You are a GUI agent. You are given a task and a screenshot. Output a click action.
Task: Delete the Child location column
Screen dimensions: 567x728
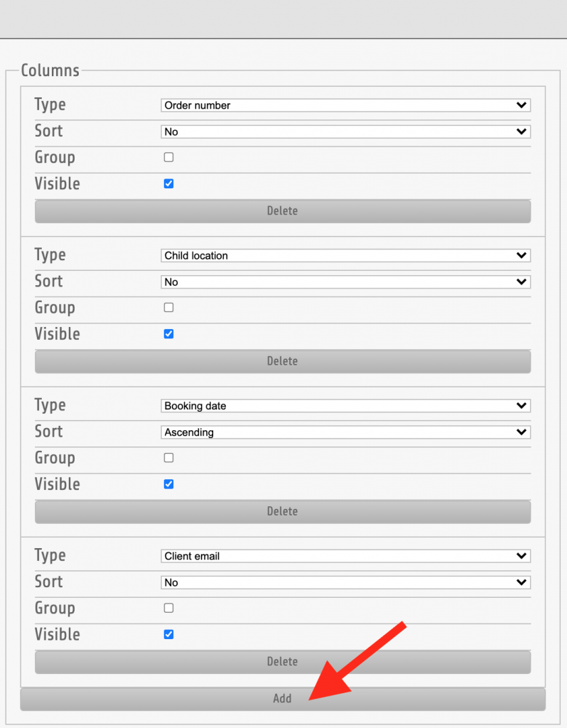pos(283,362)
